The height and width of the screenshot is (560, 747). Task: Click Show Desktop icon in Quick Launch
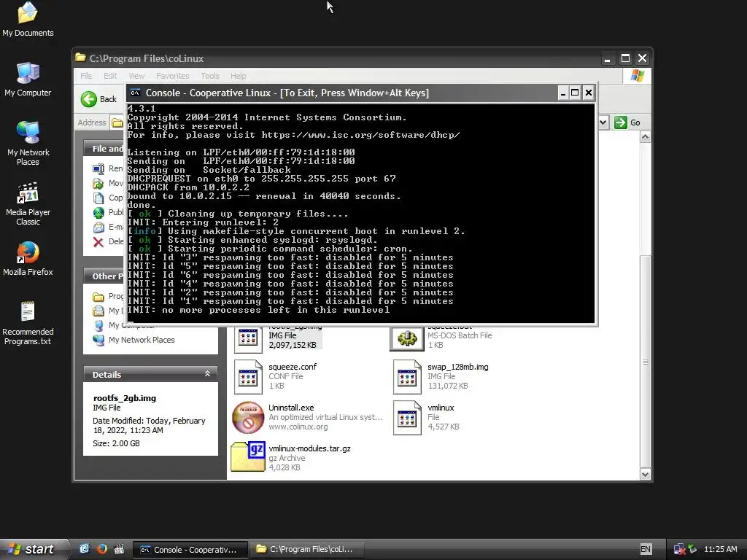(x=85, y=548)
